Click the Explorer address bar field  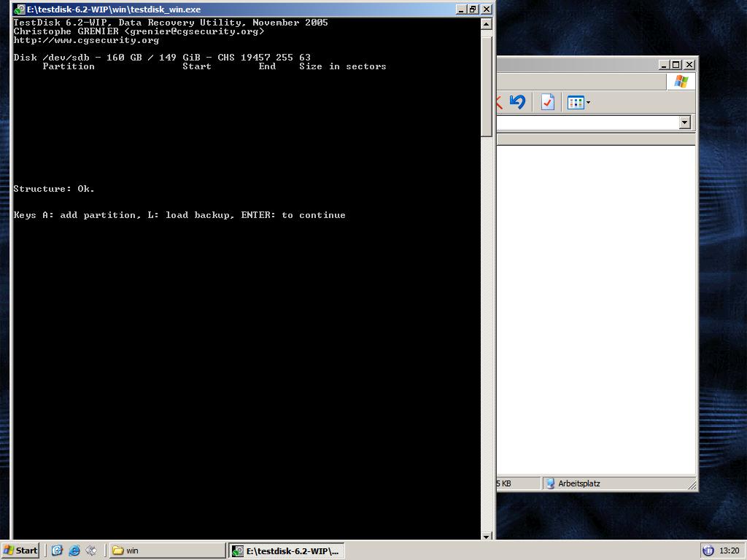pyautogui.click(x=587, y=122)
